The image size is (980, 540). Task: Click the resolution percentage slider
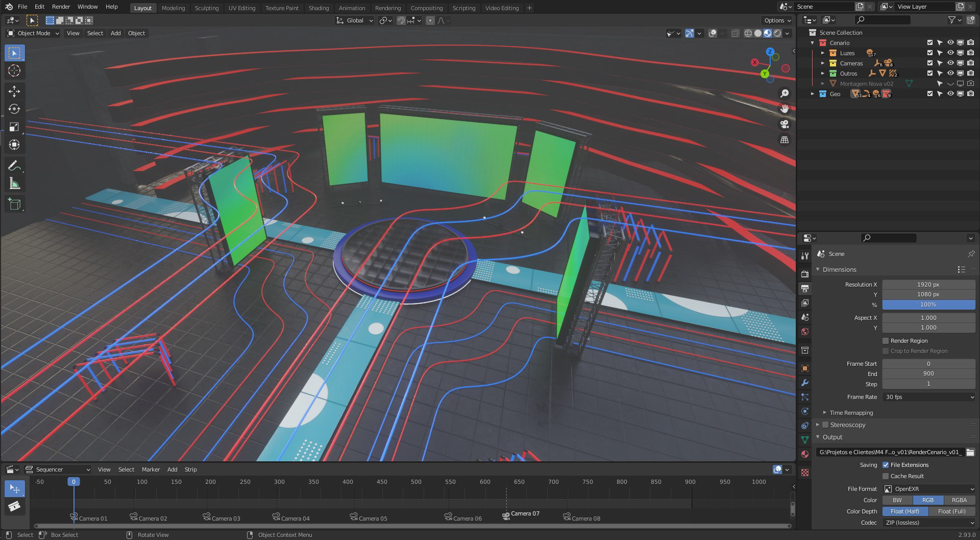tap(928, 304)
